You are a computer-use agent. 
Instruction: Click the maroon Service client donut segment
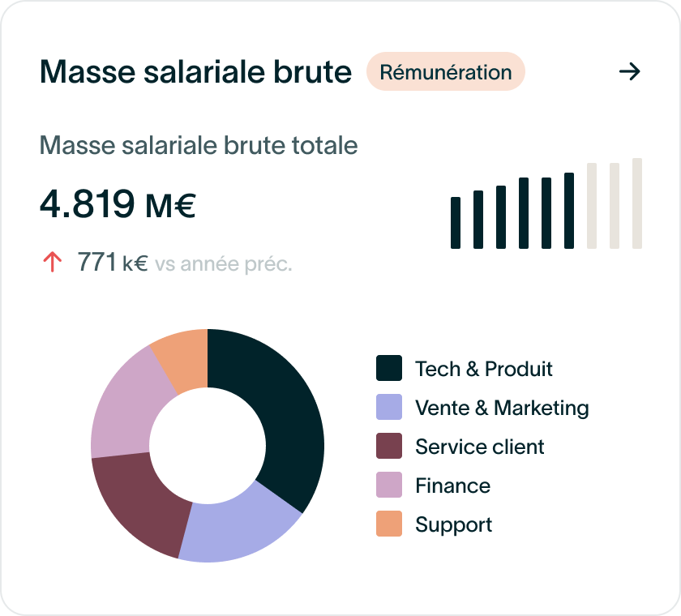[x=137, y=503]
